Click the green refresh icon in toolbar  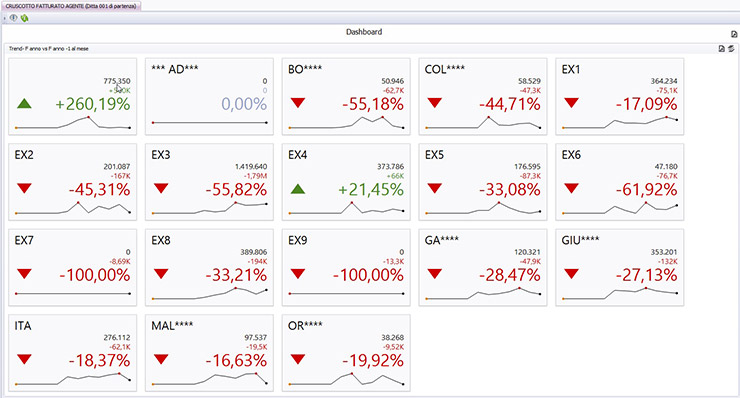click(25, 18)
